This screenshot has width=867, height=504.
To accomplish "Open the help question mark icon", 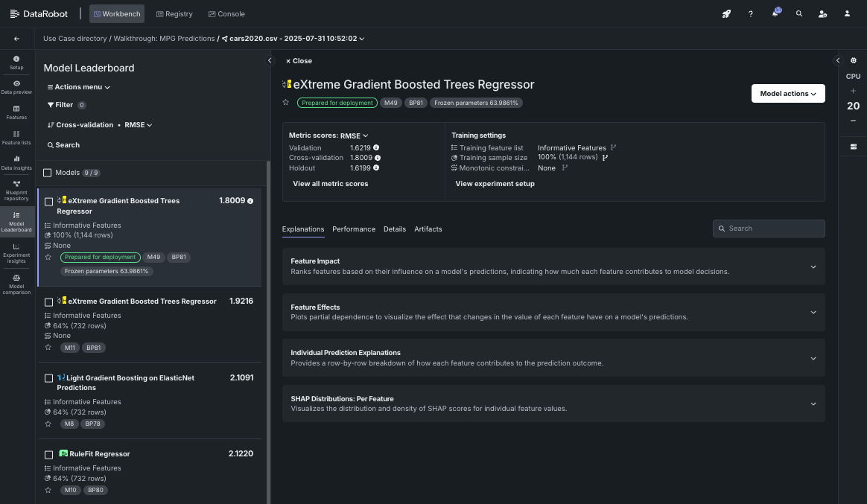I will (x=751, y=13).
